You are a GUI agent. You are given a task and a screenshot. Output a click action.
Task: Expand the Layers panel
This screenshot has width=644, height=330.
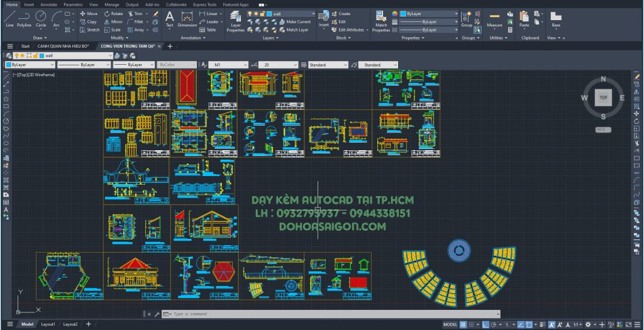270,38
